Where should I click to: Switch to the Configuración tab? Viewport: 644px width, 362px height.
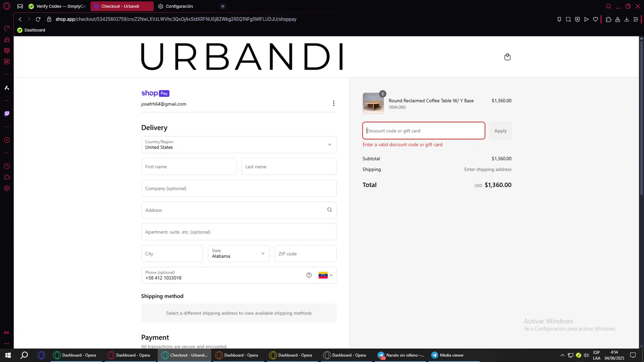179,6
